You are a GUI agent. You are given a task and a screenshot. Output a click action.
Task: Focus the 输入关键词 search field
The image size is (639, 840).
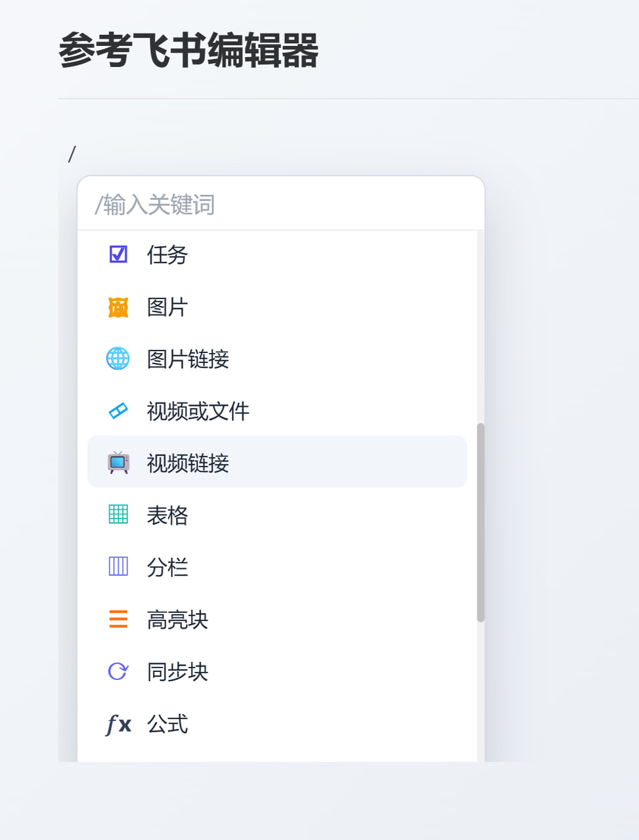tap(281, 205)
